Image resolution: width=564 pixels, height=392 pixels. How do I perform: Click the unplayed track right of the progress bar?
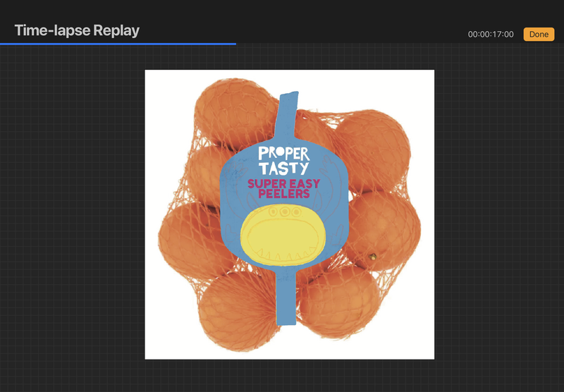pyautogui.click(x=395, y=43)
